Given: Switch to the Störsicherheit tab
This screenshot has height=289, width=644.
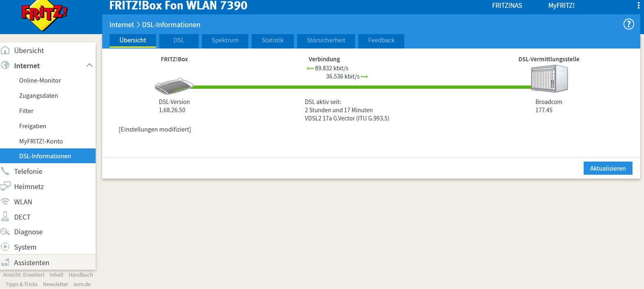Looking at the screenshot, I should 326,41.
